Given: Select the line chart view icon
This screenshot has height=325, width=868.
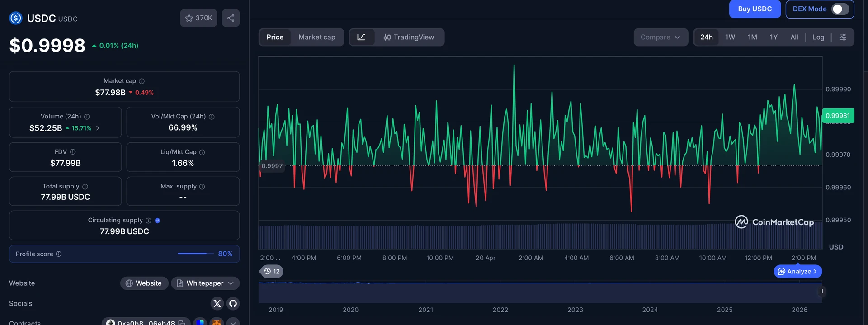Looking at the screenshot, I should click(x=362, y=38).
